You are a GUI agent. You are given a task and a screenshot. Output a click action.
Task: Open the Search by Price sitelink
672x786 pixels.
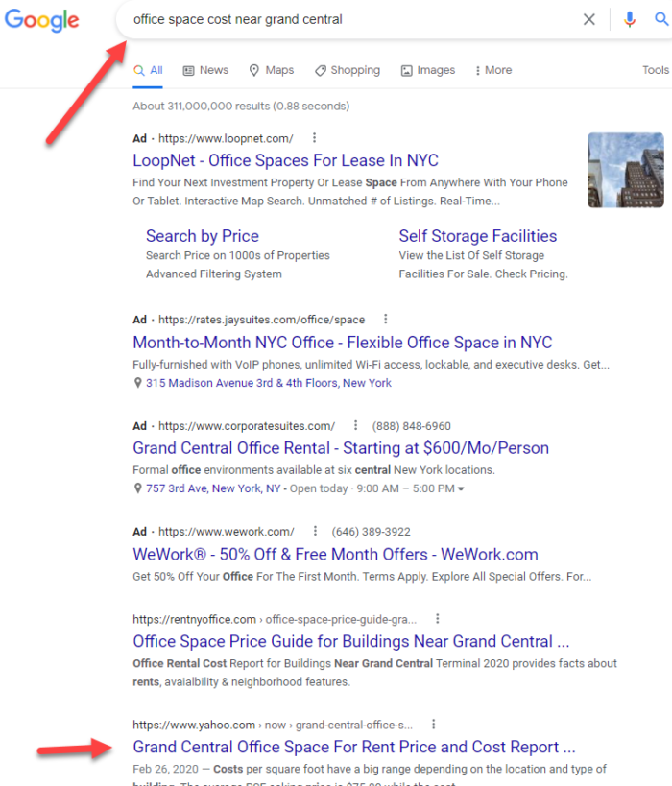[x=203, y=236]
